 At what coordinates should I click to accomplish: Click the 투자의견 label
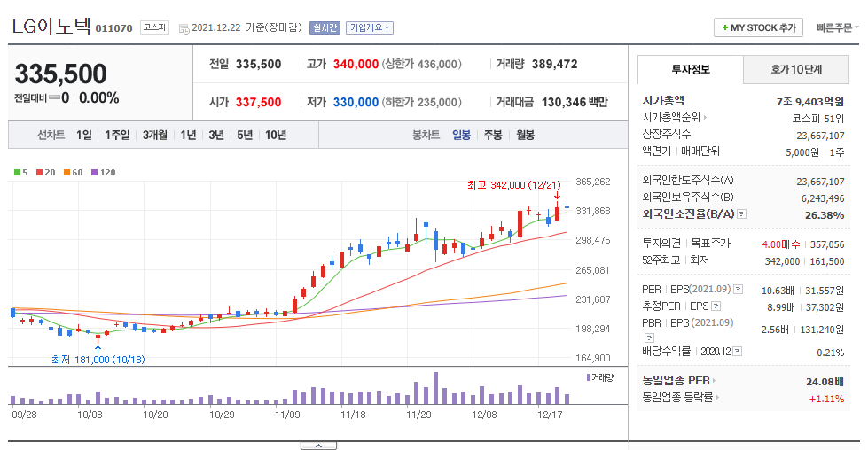point(661,244)
